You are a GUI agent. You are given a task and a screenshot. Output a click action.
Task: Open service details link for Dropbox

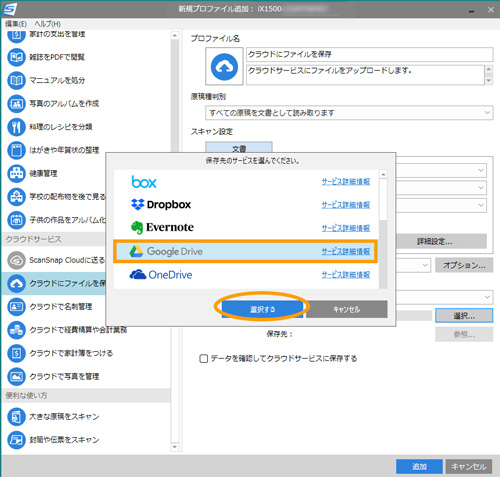(x=346, y=205)
